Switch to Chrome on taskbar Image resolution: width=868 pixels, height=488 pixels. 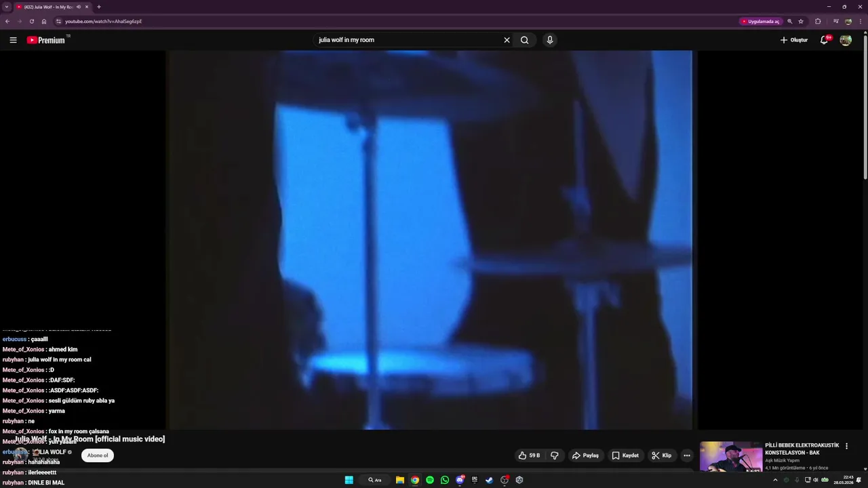point(415,480)
